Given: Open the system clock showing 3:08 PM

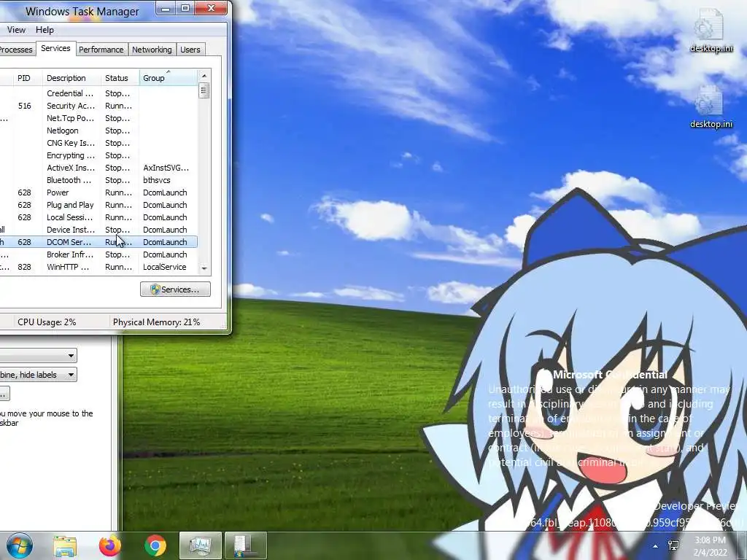Looking at the screenshot, I should [710, 546].
